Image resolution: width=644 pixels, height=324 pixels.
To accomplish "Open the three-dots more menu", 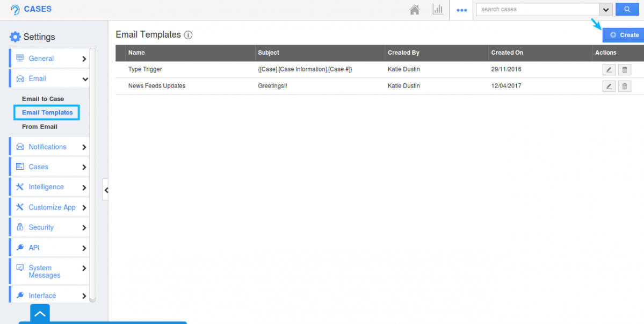I will 462,10.
